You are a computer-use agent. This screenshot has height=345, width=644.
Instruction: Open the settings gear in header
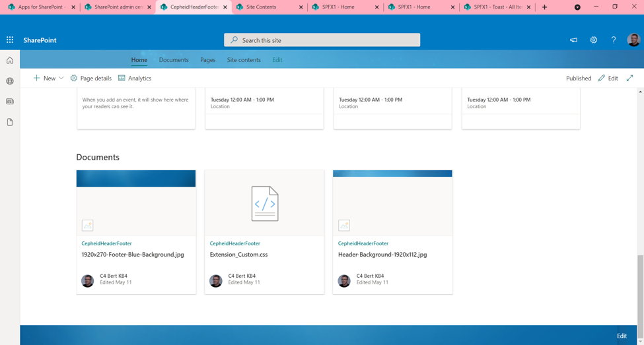[593, 40]
